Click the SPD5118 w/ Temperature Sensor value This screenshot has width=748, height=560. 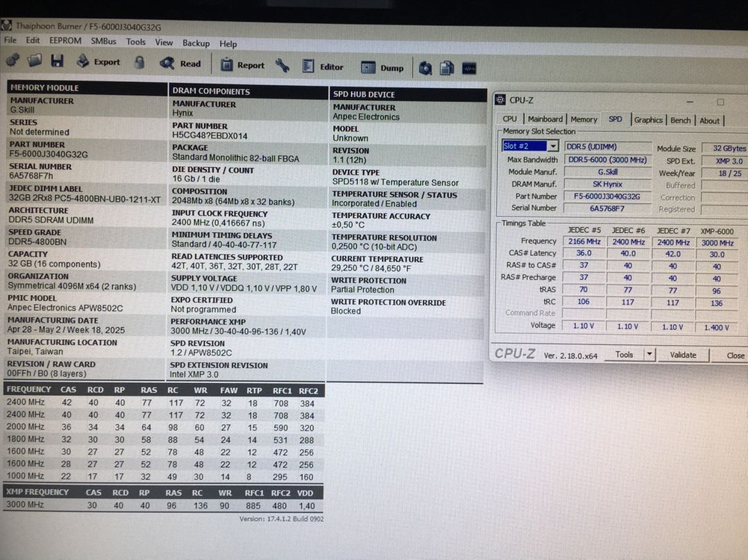point(395,182)
